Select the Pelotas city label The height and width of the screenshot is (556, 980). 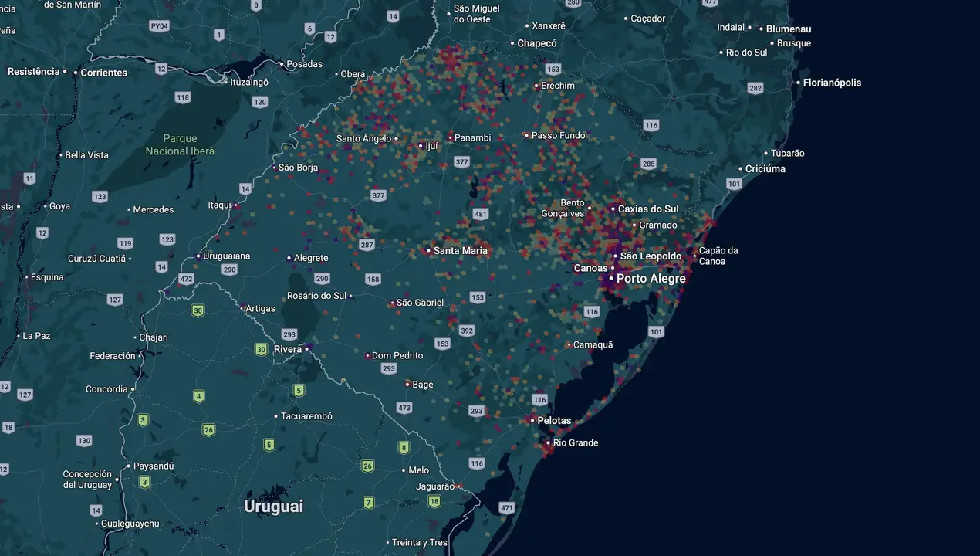(555, 421)
